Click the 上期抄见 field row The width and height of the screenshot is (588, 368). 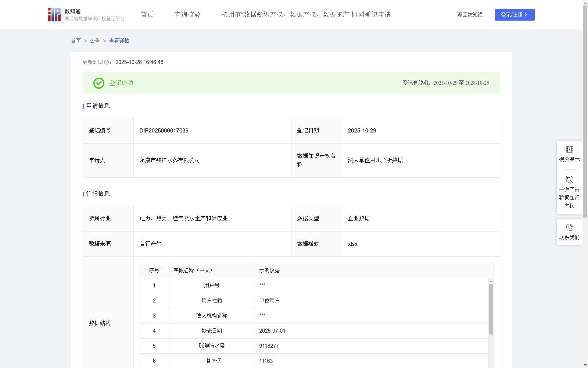click(x=314, y=361)
